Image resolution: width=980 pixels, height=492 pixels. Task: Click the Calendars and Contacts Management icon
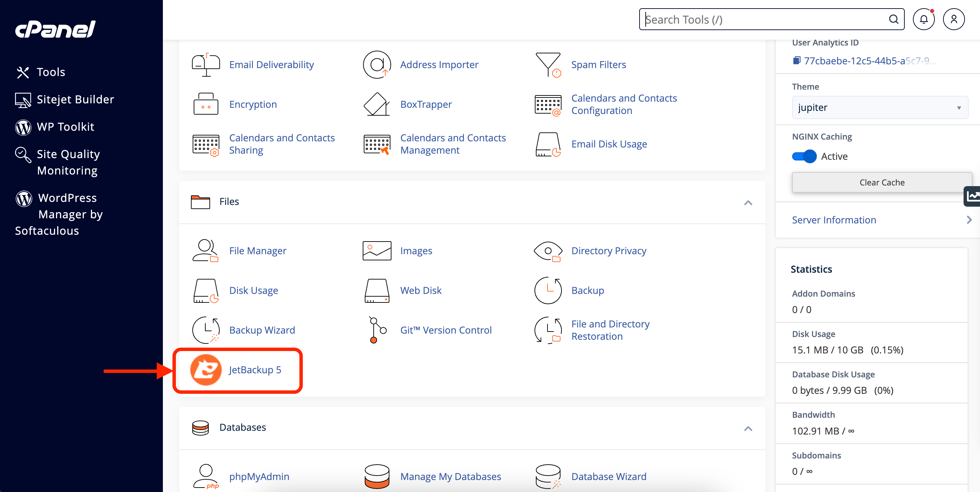[x=377, y=145]
